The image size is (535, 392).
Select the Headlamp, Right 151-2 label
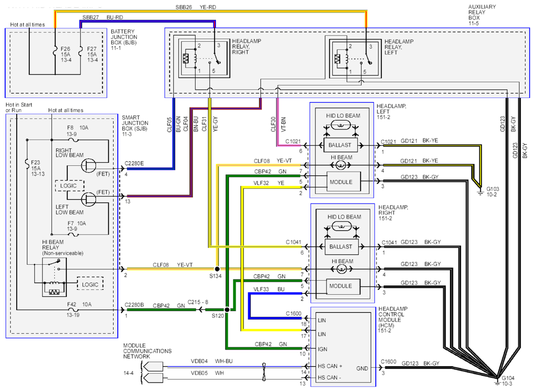393,213
